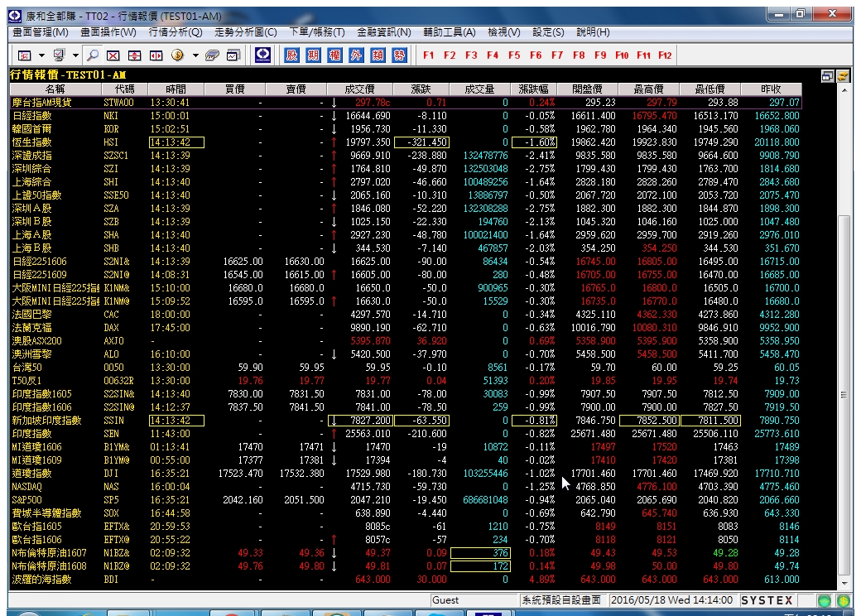Select the 股 stock category button
The height and width of the screenshot is (616, 861).
[x=292, y=55]
